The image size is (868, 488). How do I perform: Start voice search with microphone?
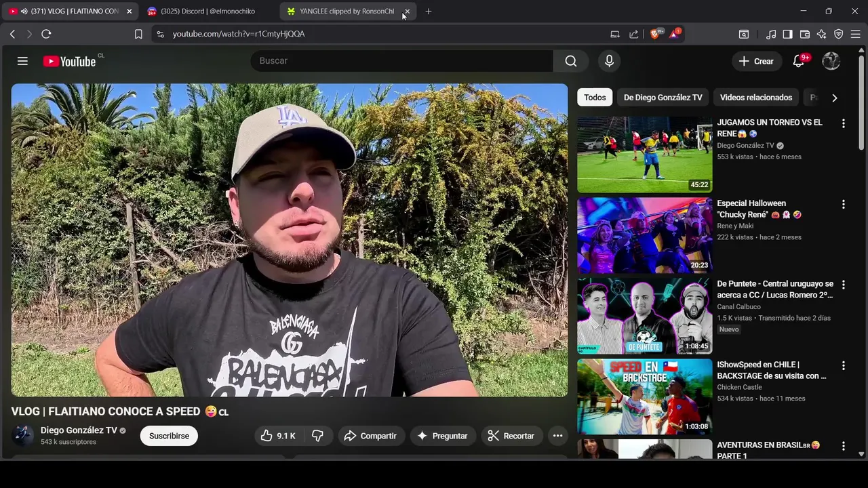coord(609,61)
